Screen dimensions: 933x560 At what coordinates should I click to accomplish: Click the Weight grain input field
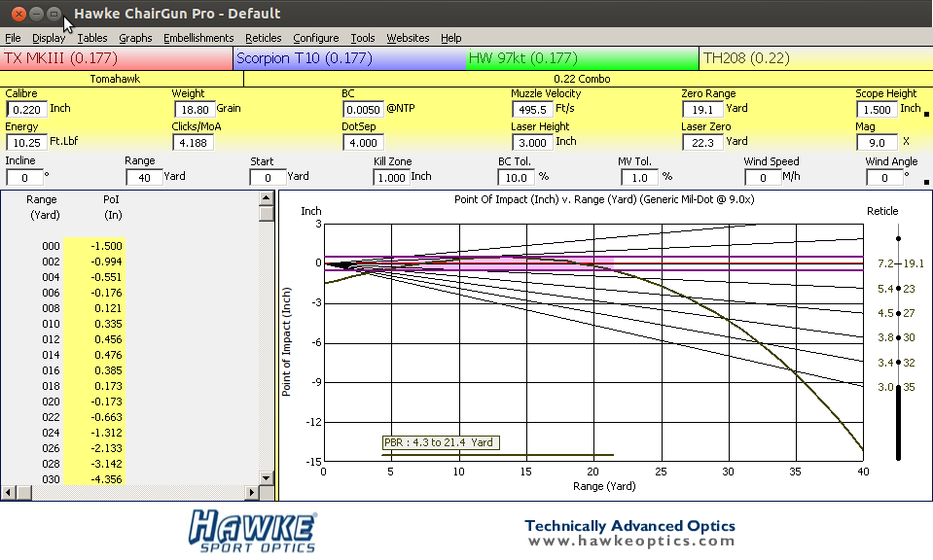[x=195, y=110]
